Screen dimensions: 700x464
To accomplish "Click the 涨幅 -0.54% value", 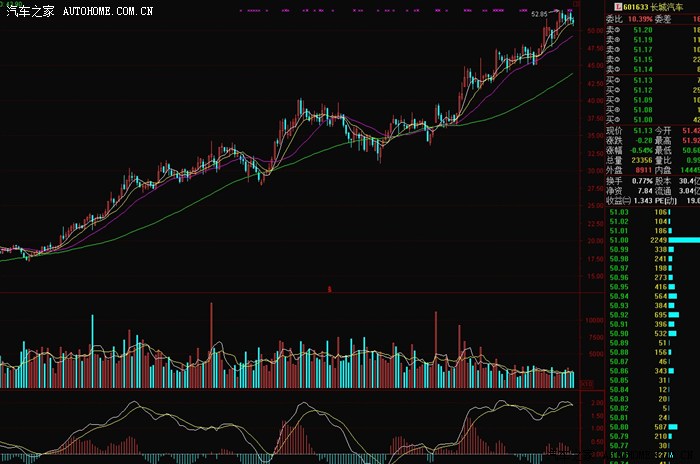I will tap(641, 150).
